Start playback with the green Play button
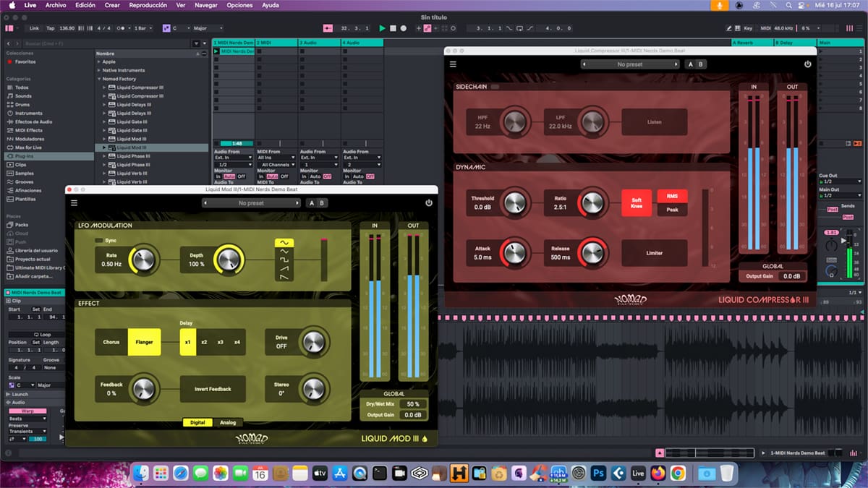 [x=383, y=28]
